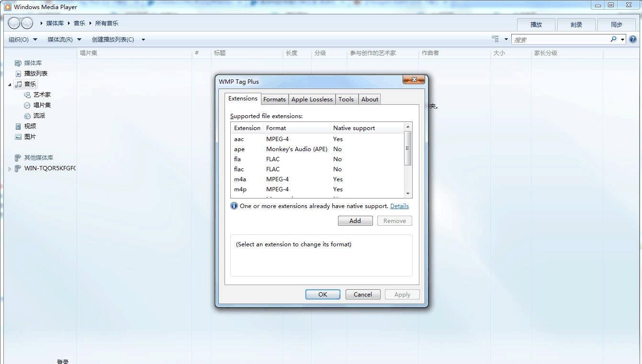Click Cancel in WMP Tag Plus dialog
The image size is (642, 364).
click(363, 294)
